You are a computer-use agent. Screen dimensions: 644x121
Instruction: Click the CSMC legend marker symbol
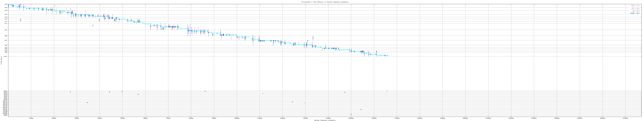[x=637, y=5]
